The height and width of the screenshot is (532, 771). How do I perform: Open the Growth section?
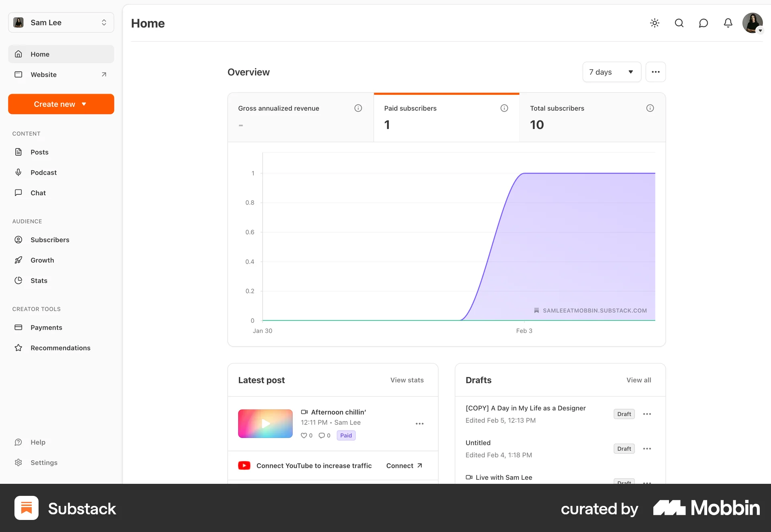tap(42, 260)
